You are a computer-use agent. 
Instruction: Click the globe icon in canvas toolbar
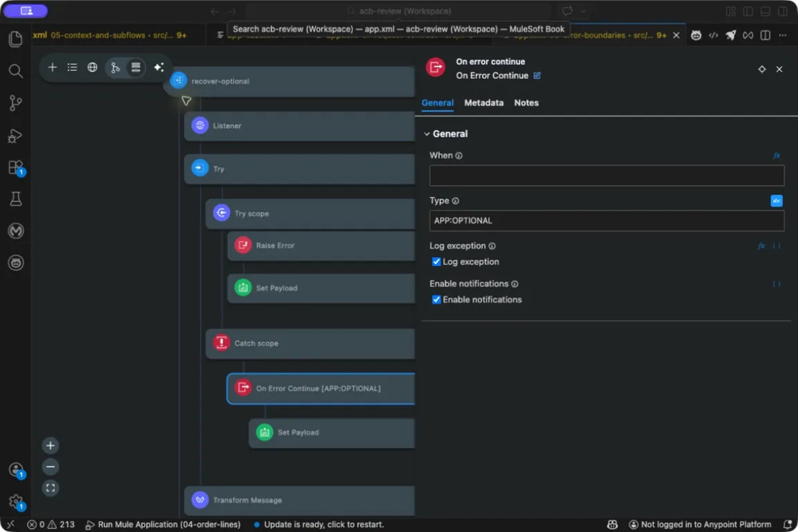pyautogui.click(x=92, y=67)
